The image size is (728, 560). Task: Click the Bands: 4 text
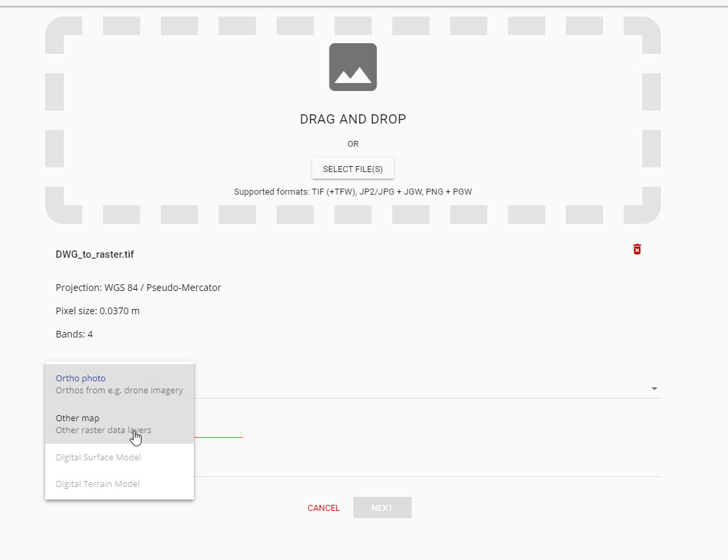[74, 334]
